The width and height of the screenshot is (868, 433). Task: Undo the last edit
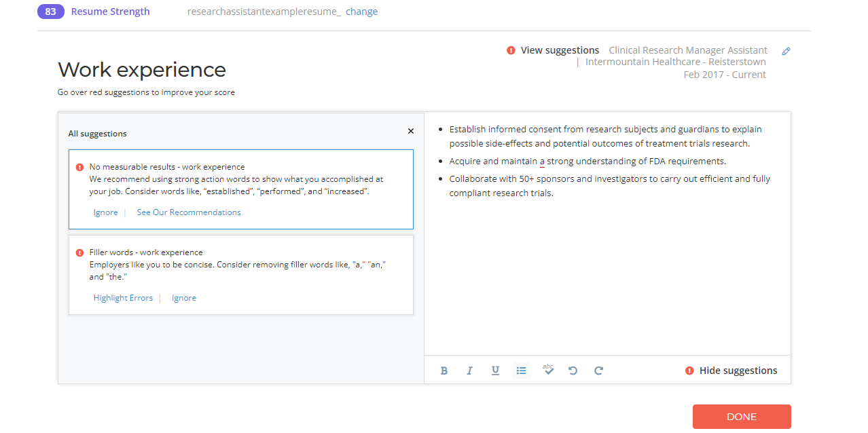tap(573, 371)
